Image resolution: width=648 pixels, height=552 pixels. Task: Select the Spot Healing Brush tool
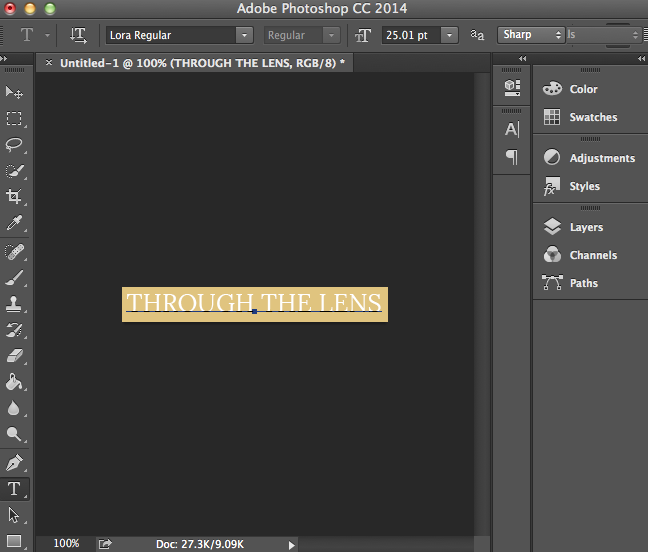point(14,252)
